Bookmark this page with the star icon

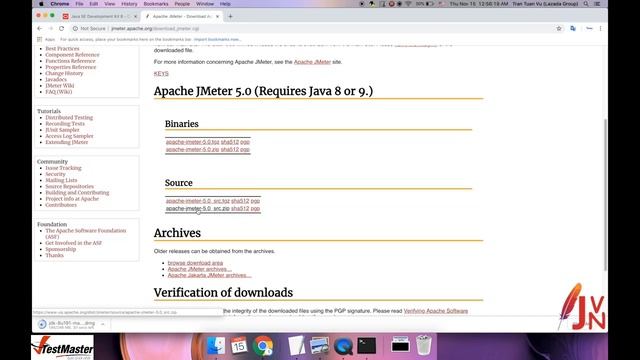tap(559, 29)
